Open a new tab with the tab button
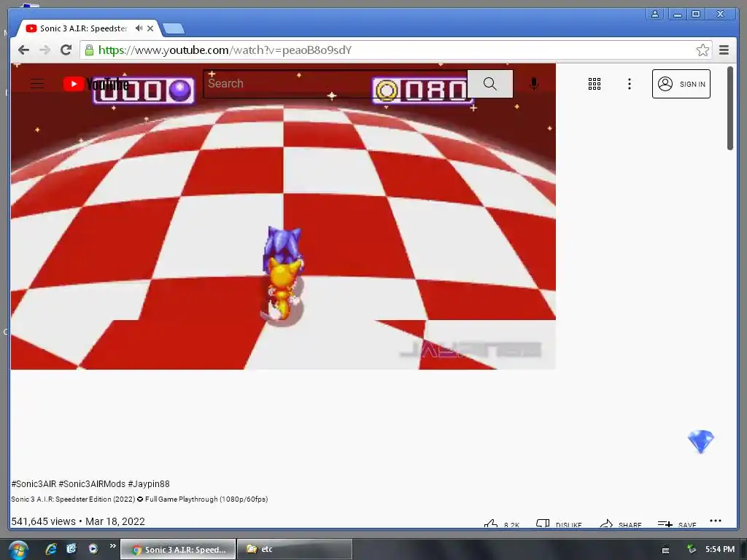This screenshot has height=560, width=747. [174, 28]
